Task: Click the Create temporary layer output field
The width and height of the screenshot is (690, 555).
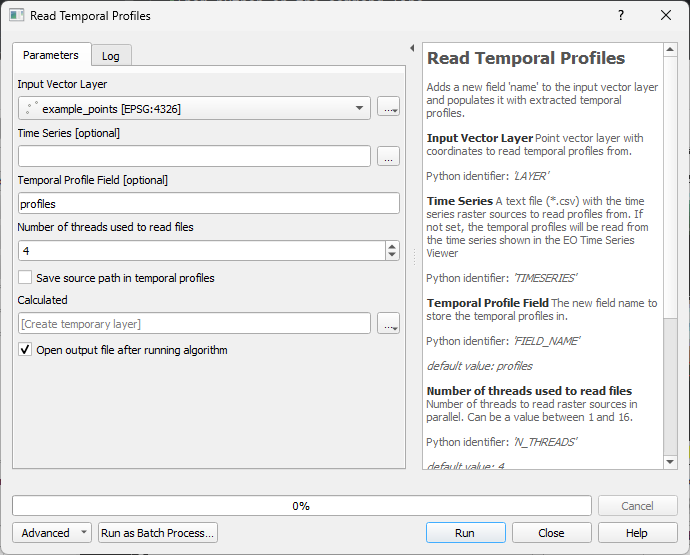Action: click(194, 323)
